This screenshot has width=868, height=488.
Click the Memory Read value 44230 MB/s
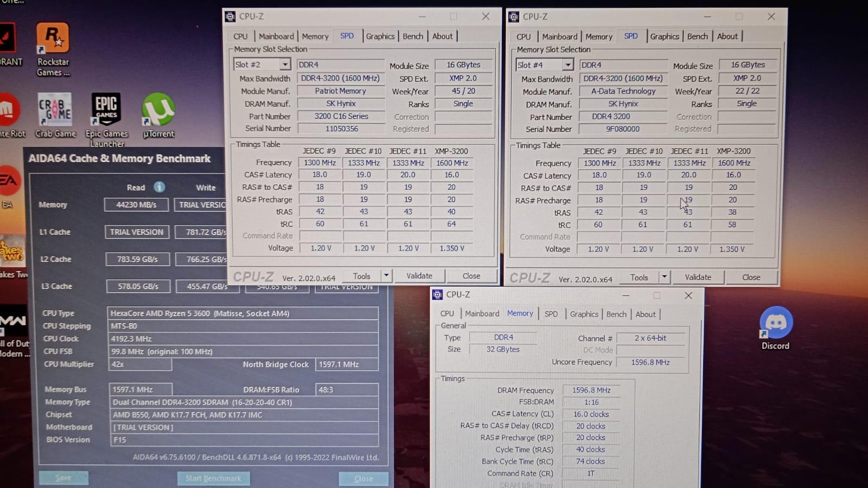(136, 204)
